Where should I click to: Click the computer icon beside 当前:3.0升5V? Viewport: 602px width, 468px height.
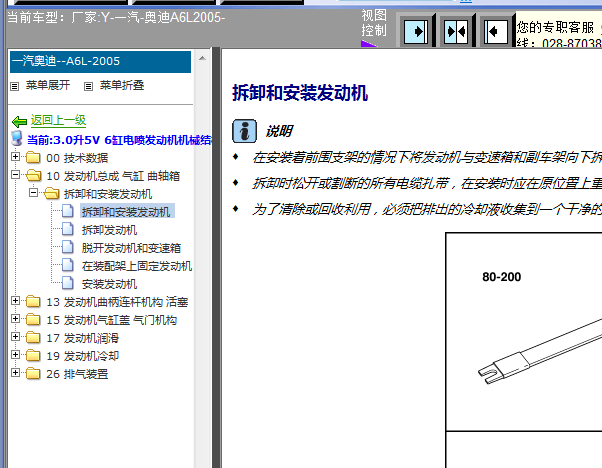point(17,139)
